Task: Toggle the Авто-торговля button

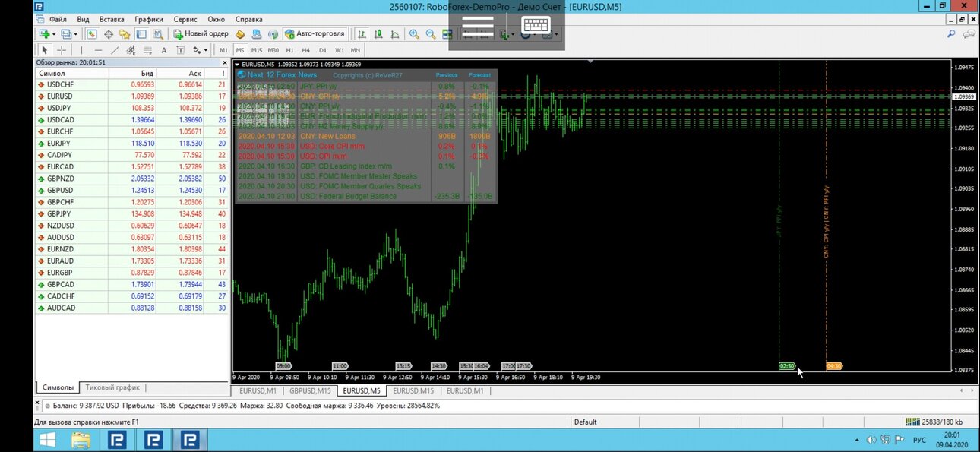Action: pyautogui.click(x=315, y=33)
